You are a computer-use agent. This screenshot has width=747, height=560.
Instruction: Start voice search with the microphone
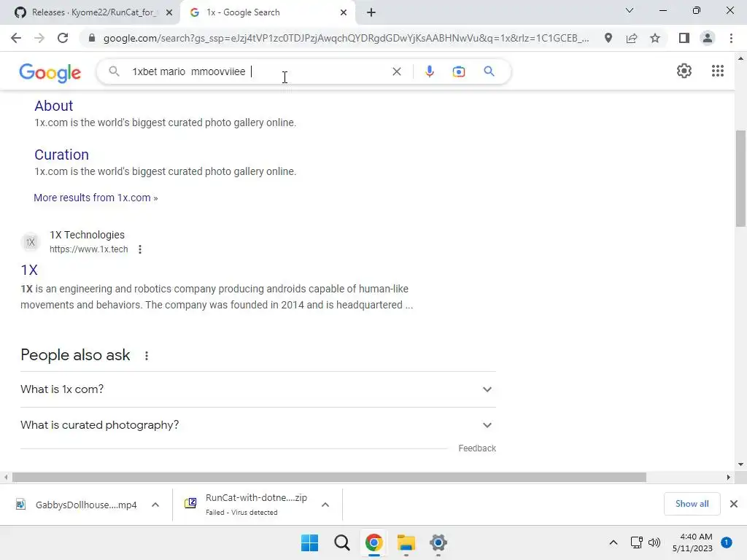tap(429, 71)
